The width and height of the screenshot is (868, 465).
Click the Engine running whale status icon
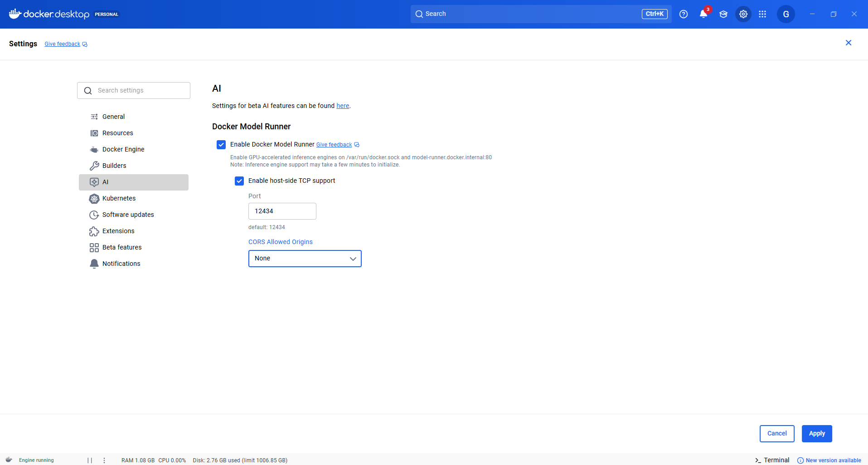(x=9, y=460)
